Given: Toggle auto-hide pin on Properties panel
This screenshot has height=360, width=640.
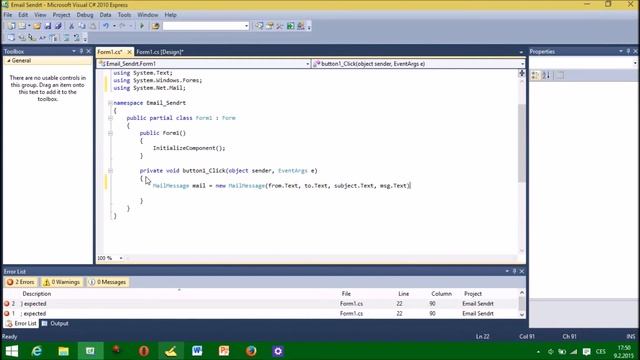Looking at the screenshot, I should (x=628, y=51).
